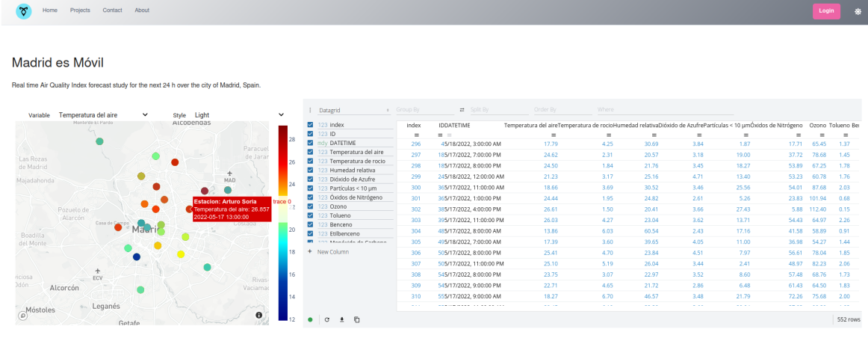Click the export download icon
The width and height of the screenshot is (868, 353).
point(341,320)
